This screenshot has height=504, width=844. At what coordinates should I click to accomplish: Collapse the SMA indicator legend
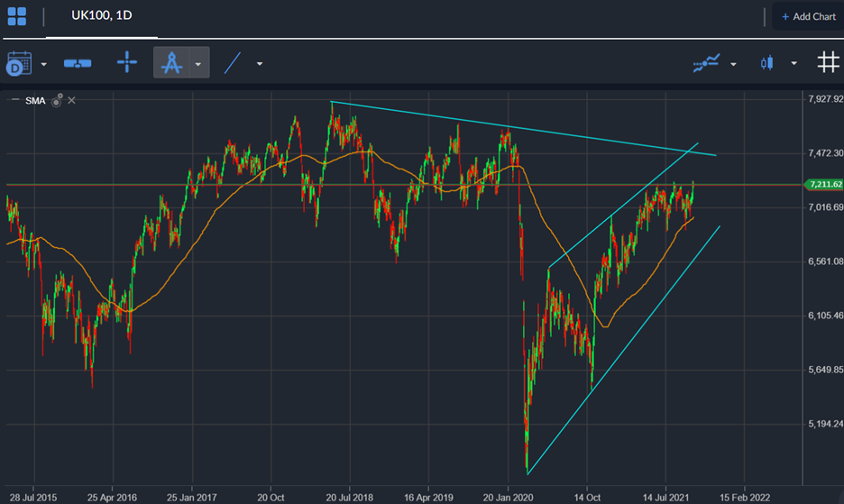tap(15, 100)
